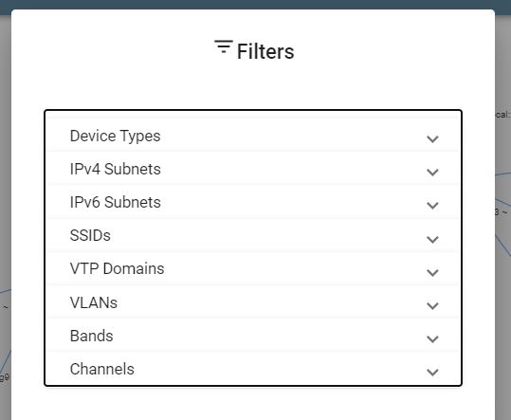Click the IPv6 Subnets chevron arrow
The height and width of the screenshot is (420, 511).
[x=432, y=206]
